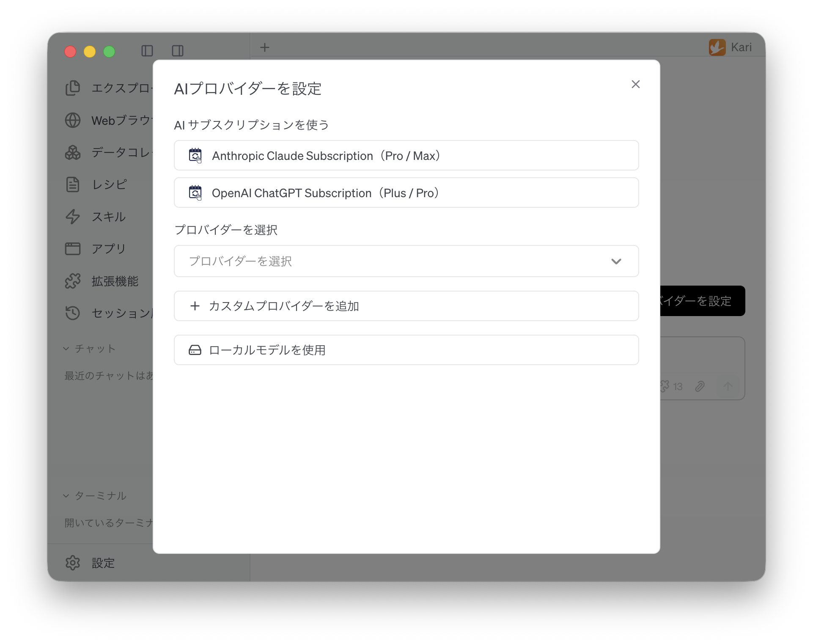
Task: Open the プロバイダーを選択 dropdown
Action: tap(406, 261)
